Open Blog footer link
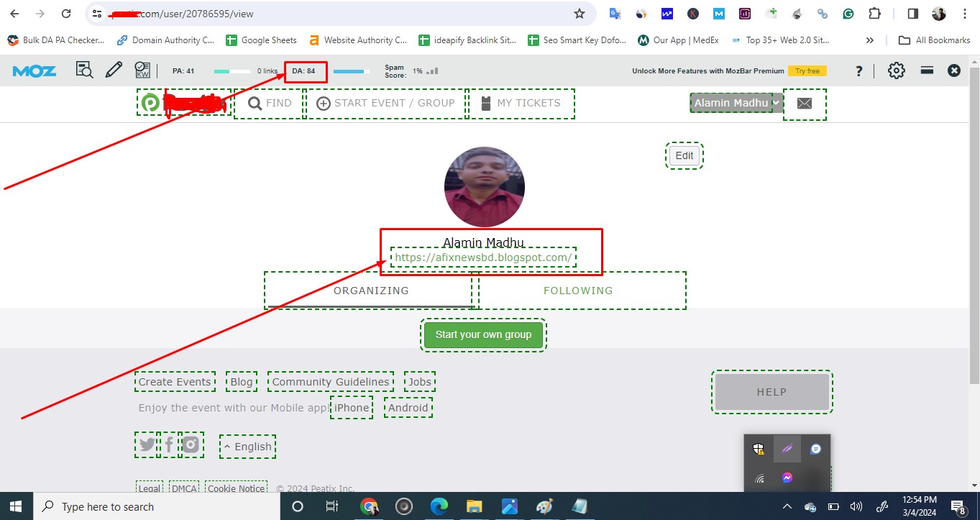This screenshot has height=520, width=980. click(242, 382)
